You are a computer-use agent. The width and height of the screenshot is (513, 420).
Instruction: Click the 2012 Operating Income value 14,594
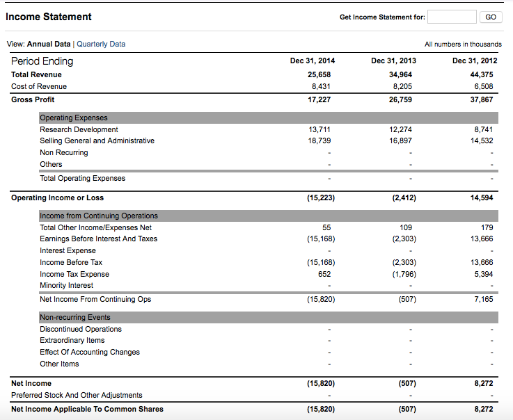pos(482,197)
